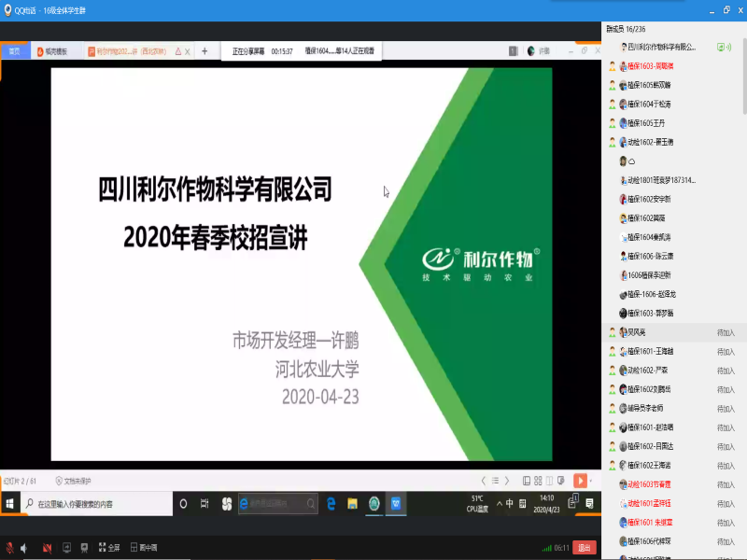The height and width of the screenshot is (560, 747).
Task: Open Cortana circle icon
Action: click(183, 504)
